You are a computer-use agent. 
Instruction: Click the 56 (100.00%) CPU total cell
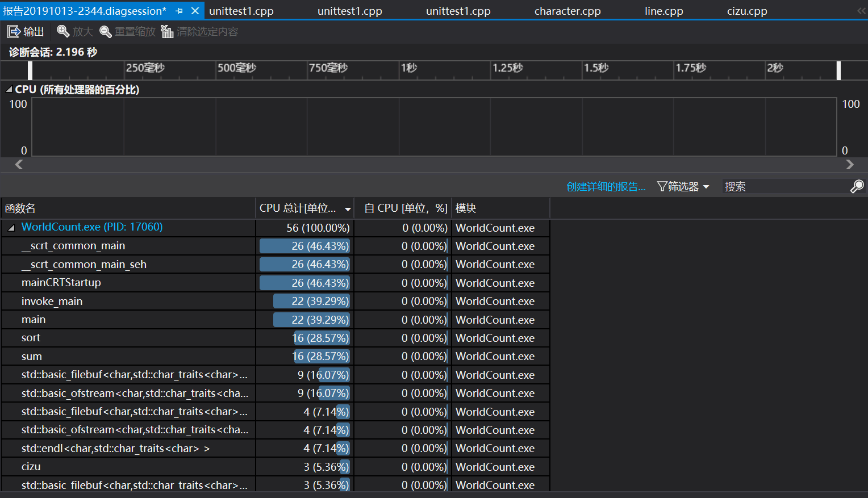tap(304, 228)
